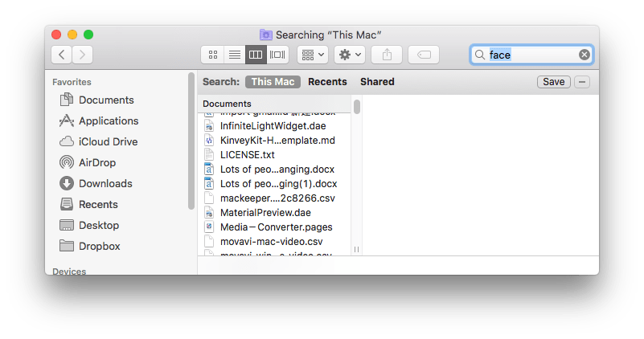Select column view mode
The width and height of the screenshot is (644, 339).
pos(256,55)
